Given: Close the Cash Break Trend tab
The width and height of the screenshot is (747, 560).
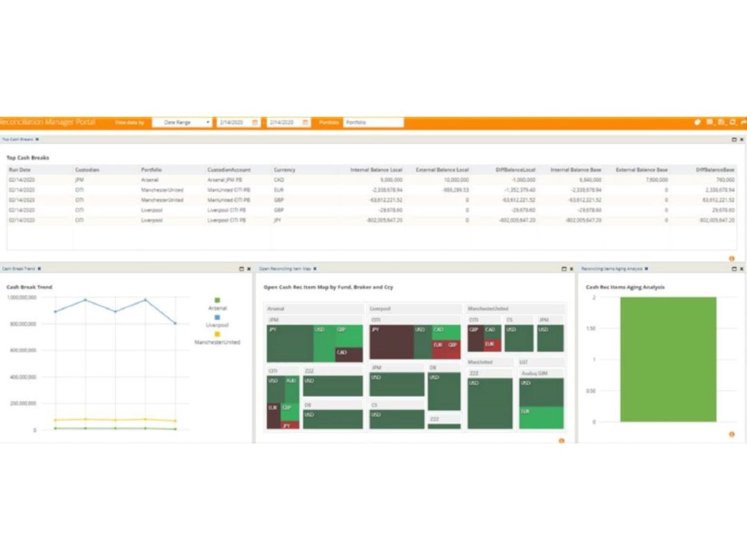Looking at the screenshot, I should tap(39, 268).
